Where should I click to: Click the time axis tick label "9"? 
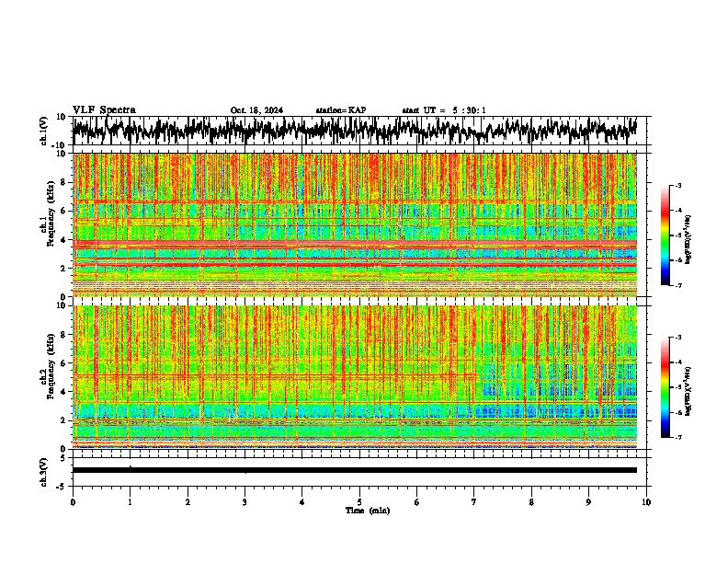[x=588, y=502]
